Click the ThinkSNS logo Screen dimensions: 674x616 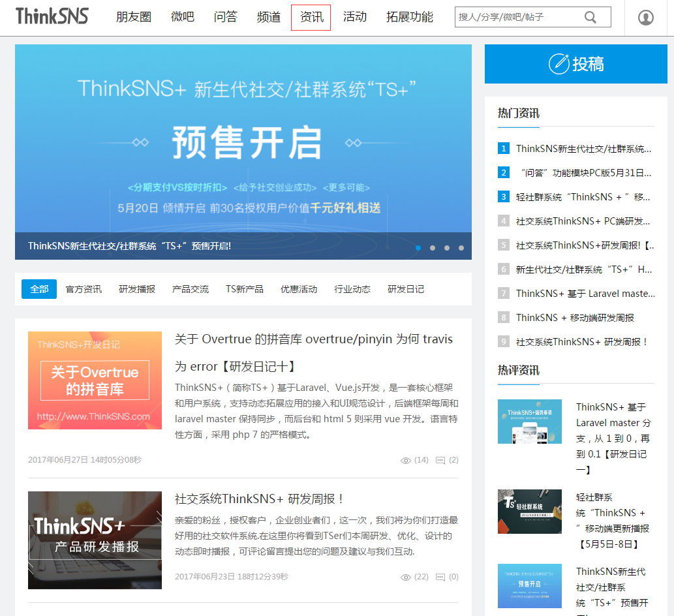tap(52, 17)
